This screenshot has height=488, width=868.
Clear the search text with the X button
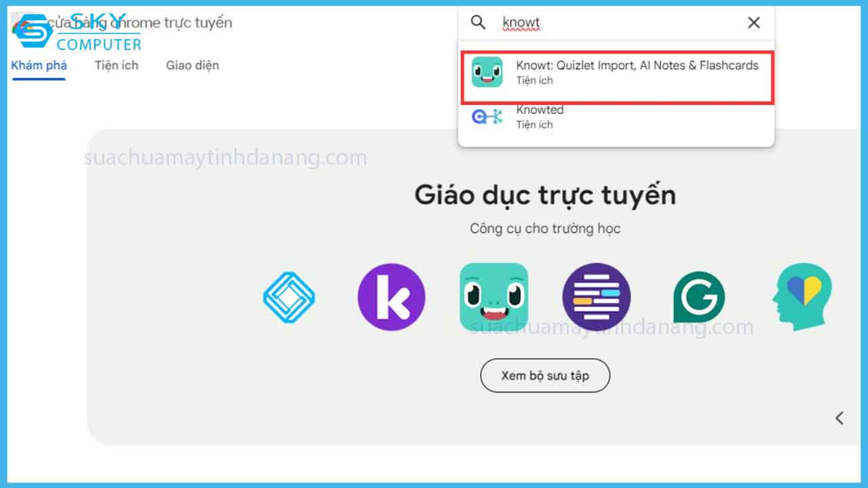[x=753, y=22]
